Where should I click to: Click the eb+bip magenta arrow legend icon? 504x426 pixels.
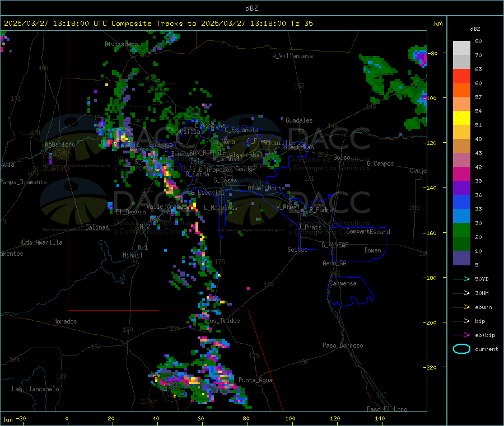click(x=461, y=335)
